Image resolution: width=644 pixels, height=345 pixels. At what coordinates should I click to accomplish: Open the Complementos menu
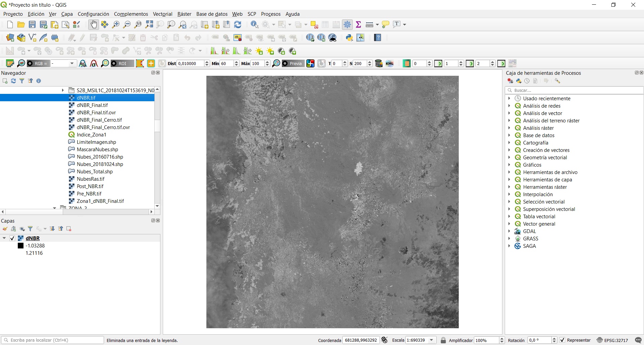[131, 14]
